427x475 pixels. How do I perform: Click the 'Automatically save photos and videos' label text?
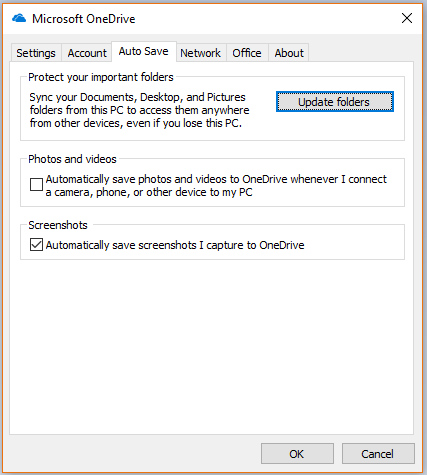click(x=216, y=186)
